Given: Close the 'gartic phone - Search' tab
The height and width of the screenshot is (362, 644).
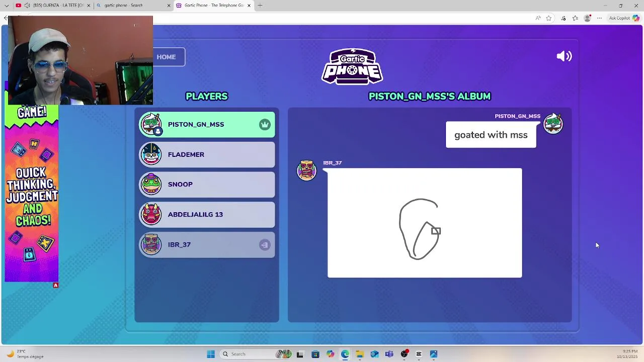Looking at the screenshot, I should 169,5.
